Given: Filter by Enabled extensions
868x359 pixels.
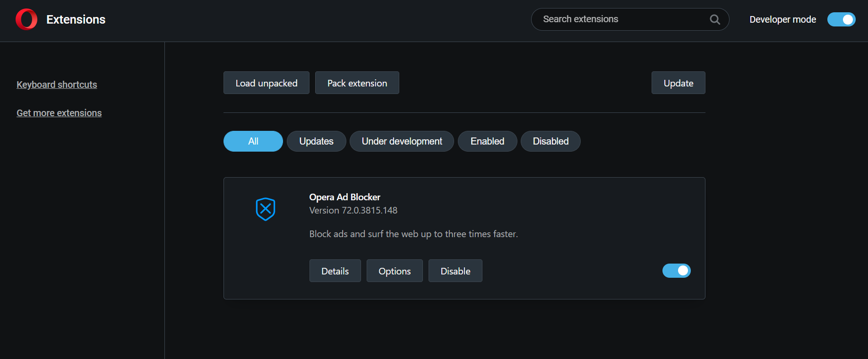Looking at the screenshot, I should (487, 141).
